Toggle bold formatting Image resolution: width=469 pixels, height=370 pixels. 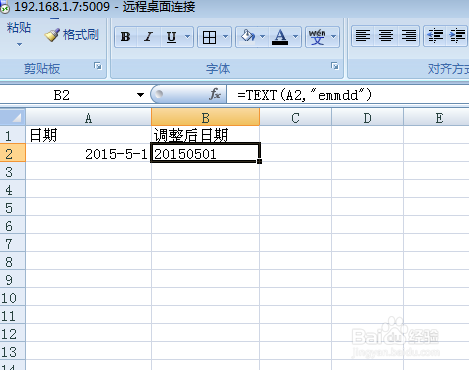click(x=126, y=37)
